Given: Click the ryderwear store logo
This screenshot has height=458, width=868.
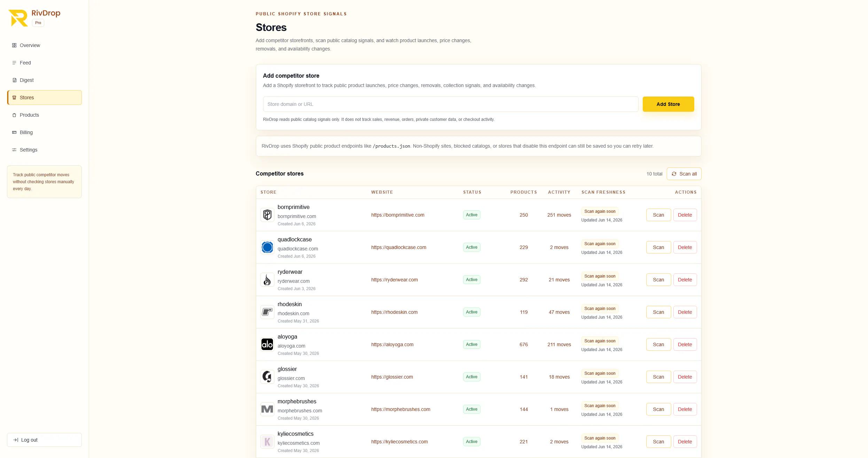Looking at the screenshot, I should [267, 280].
